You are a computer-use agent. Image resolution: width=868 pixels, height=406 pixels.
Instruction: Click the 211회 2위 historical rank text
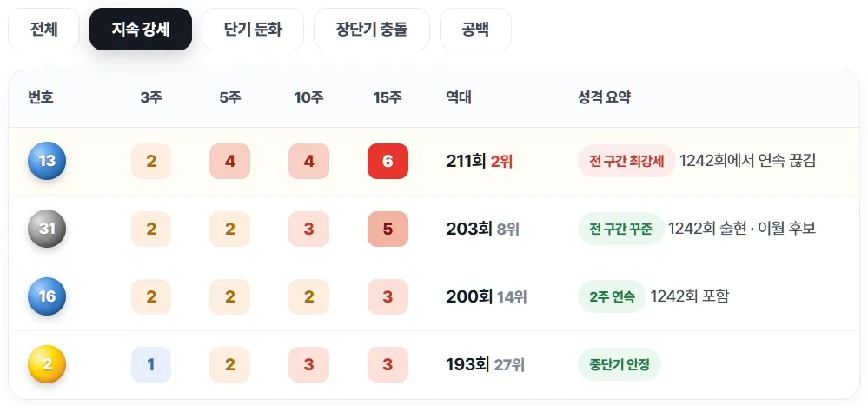tap(480, 161)
